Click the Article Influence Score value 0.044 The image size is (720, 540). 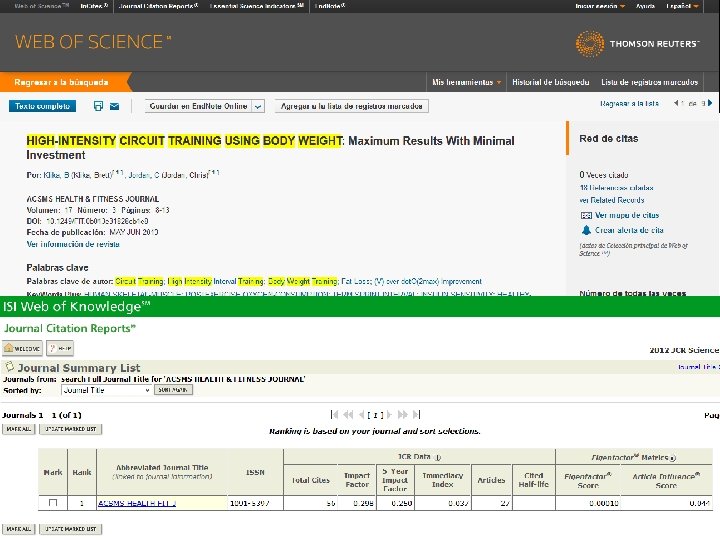point(699,503)
